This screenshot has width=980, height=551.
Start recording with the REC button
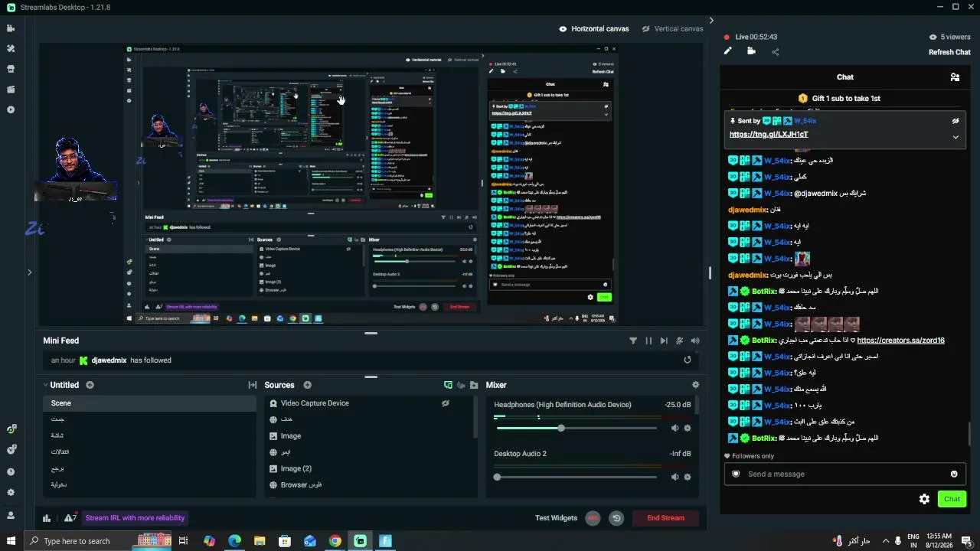(x=593, y=518)
